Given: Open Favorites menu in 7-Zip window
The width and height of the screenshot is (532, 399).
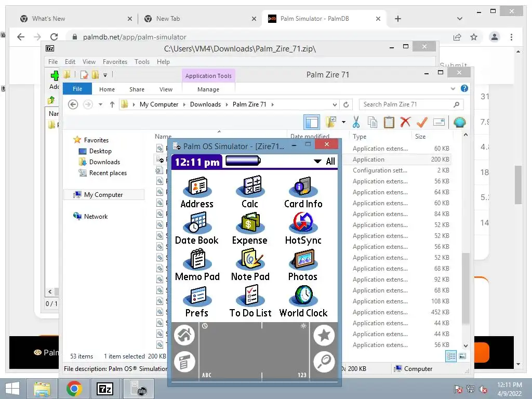Looking at the screenshot, I should click(x=115, y=62).
